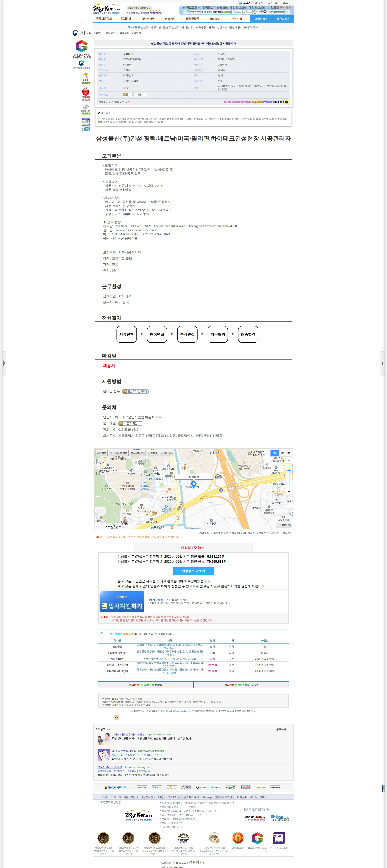The width and height of the screenshot is (387, 868).
Task: Select the 기업서비스 tab
Action: (x=261, y=19)
